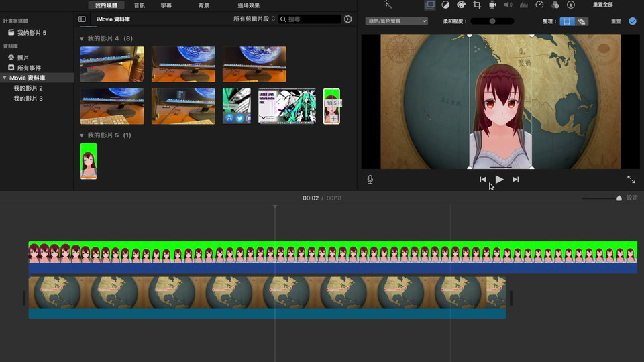
Task: Click the voiceover microphone icon
Action: (x=370, y=180)
